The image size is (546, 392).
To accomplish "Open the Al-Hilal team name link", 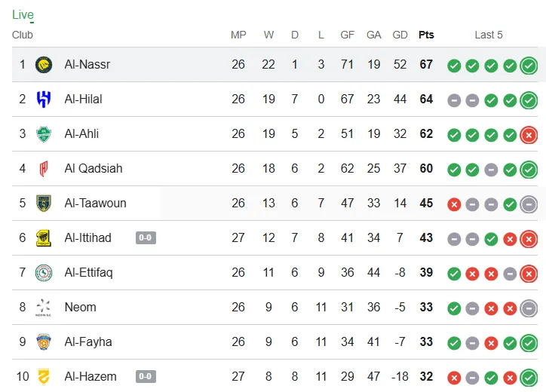I will coord(83,100).
